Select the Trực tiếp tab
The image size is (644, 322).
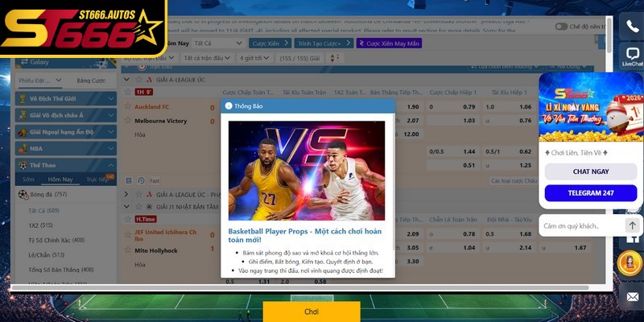[x=97, y=180]
